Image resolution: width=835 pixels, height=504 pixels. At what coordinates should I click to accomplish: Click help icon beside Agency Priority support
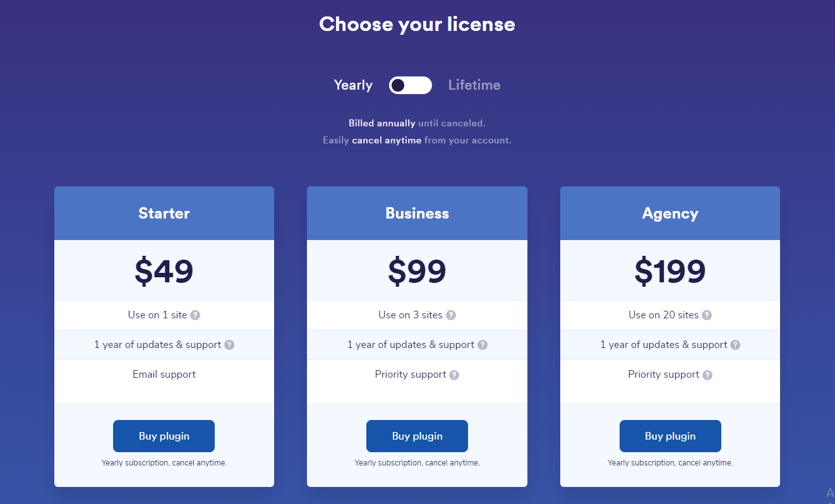[707, 375]
